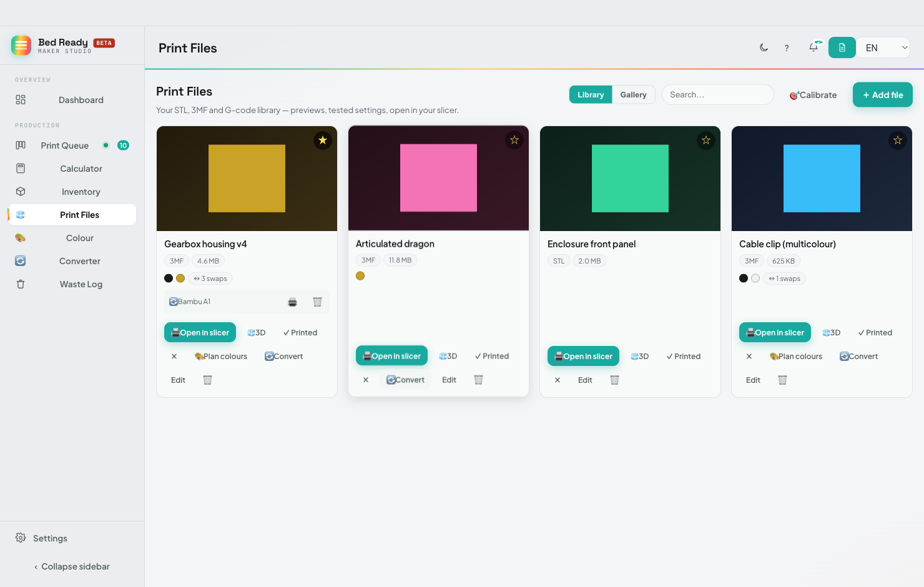The height and width of the screenshot is (587, 924).
Task: Click the teal document icon in header
Action: tap(842, 47)
